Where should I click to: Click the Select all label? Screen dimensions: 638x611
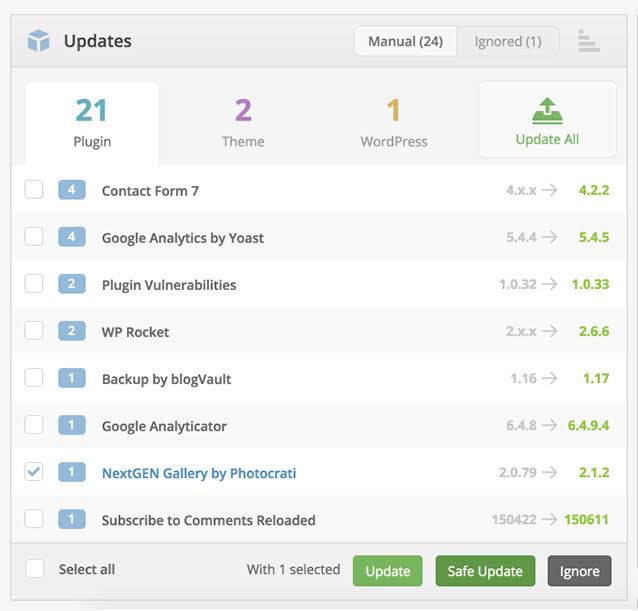pos(87,569)
